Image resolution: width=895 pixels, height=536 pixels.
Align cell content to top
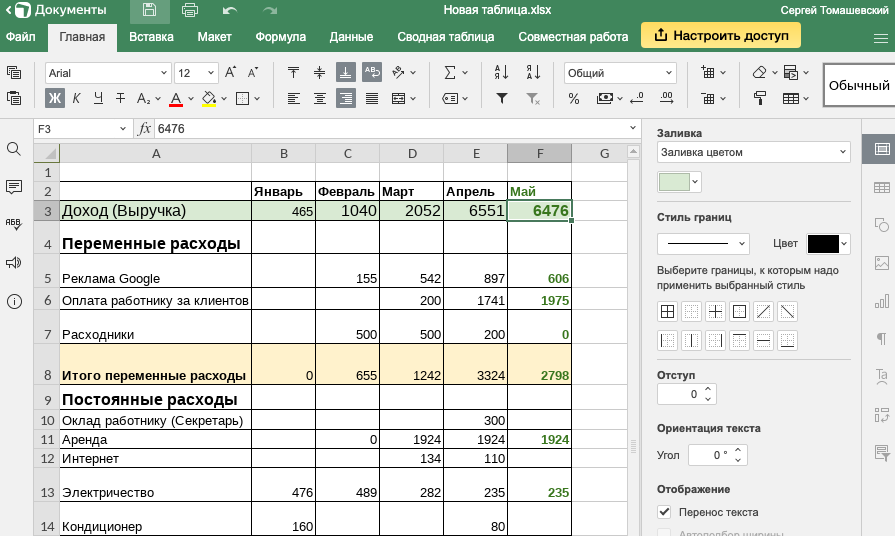click(x=293, y=72)
